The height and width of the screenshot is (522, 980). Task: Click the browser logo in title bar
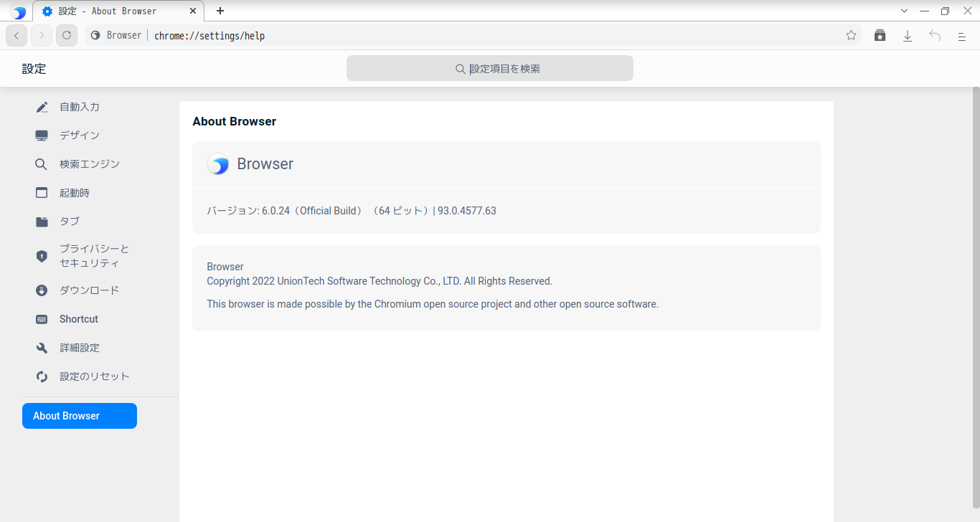[18, 11]
